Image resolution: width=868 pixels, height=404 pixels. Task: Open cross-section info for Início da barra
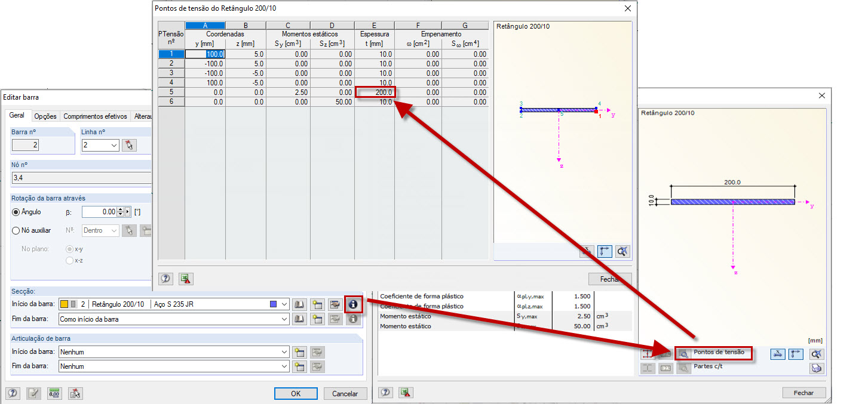(x=353, y=304)
